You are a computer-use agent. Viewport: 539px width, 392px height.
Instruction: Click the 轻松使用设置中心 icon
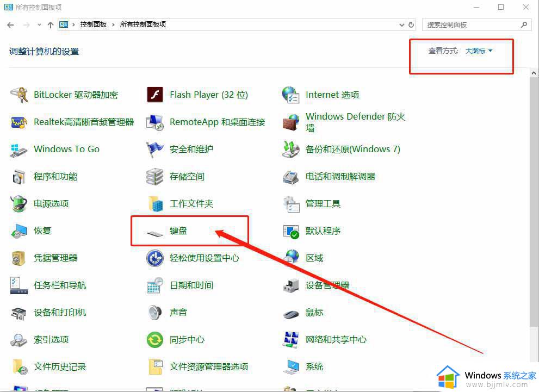[155, 258]
